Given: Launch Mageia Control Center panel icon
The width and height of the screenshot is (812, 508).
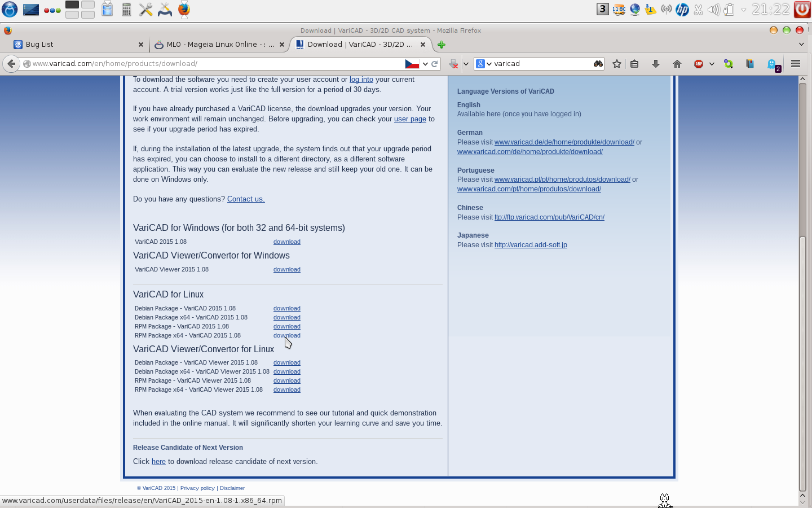Looking at the screenshot, I should pos(165,10).
